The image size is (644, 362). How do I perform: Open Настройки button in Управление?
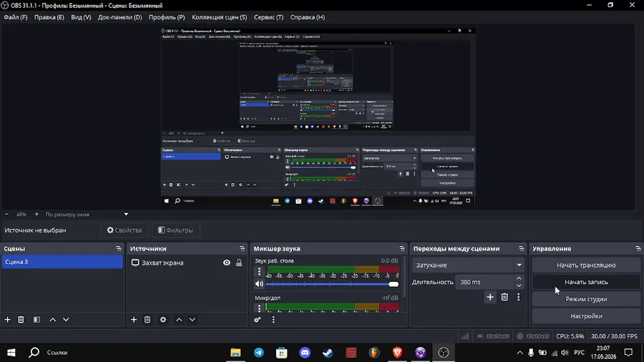point(586,316)
